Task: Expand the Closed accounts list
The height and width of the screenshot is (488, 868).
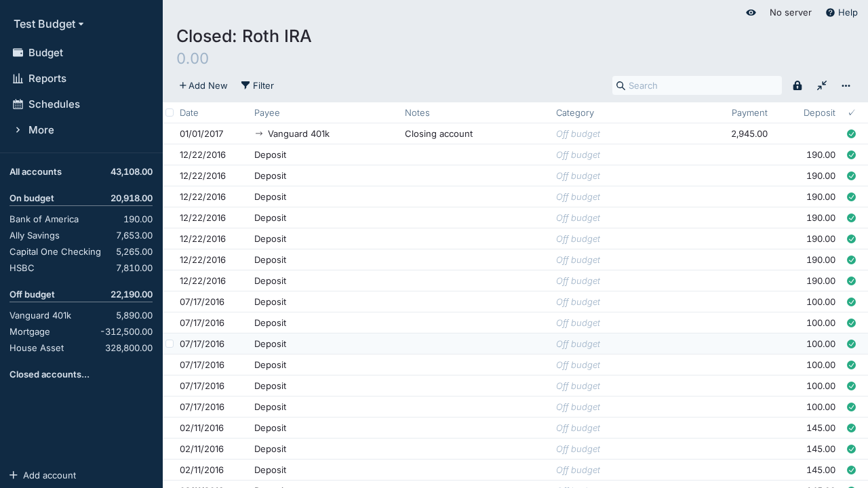Action: coord(50,375)
